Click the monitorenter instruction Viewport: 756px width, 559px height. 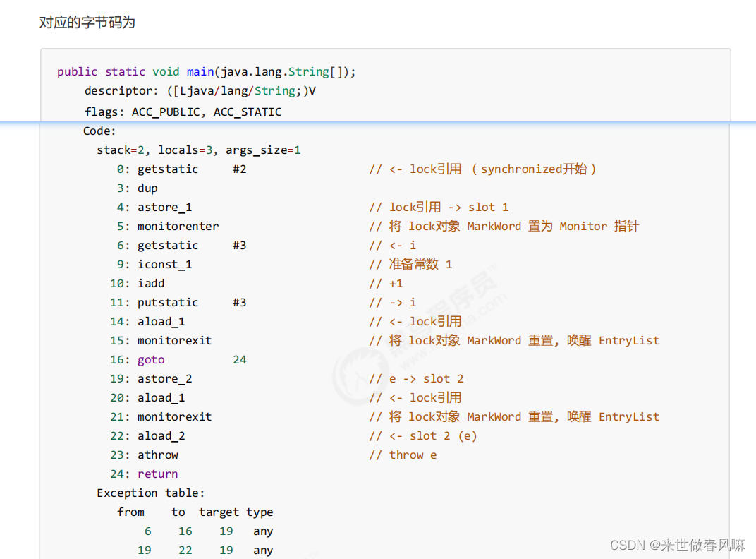point(178,227)
